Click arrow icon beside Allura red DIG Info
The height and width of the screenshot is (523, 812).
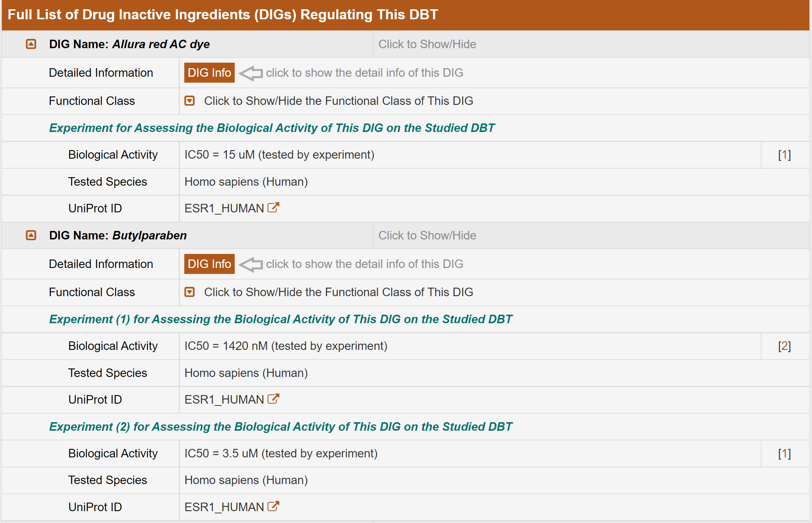tap(251, 73)
